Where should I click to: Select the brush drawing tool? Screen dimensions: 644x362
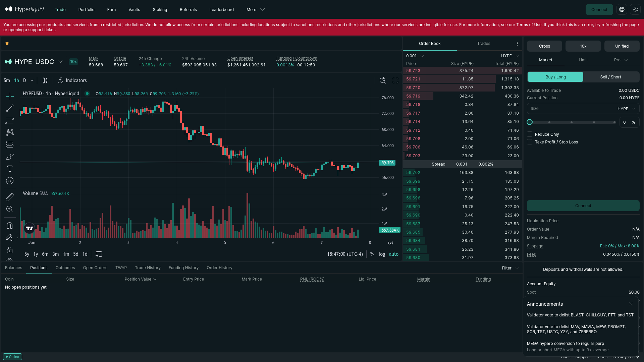point(10,157)
